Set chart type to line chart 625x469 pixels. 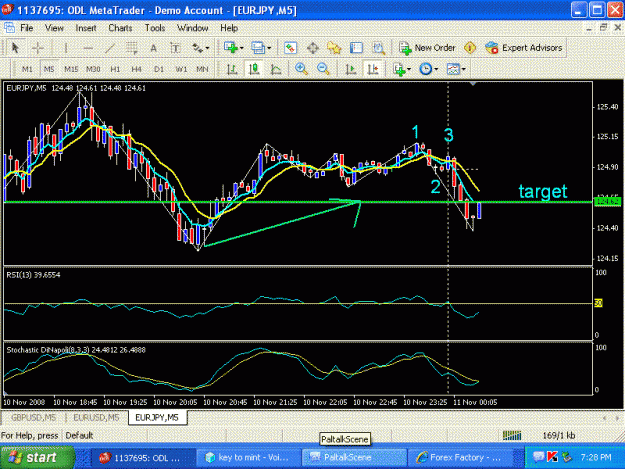click(276, 69)
